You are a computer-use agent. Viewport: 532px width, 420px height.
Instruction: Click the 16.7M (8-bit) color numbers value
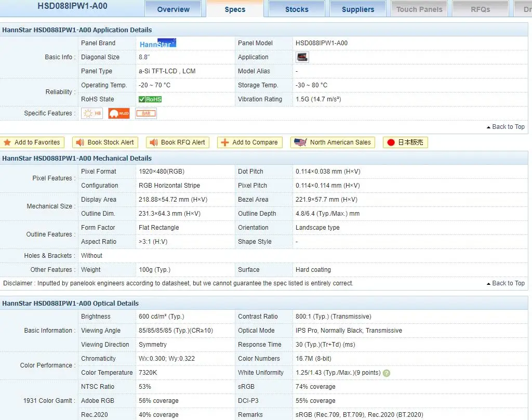click(313, 359)
